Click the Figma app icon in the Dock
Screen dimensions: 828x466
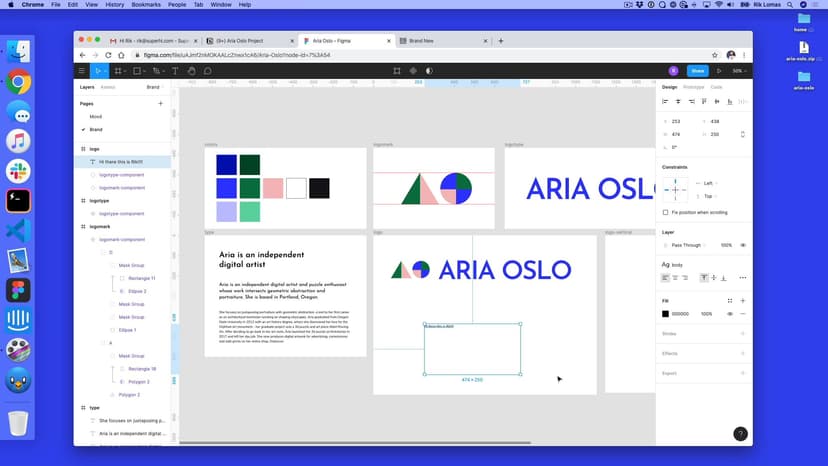point(18,290)
